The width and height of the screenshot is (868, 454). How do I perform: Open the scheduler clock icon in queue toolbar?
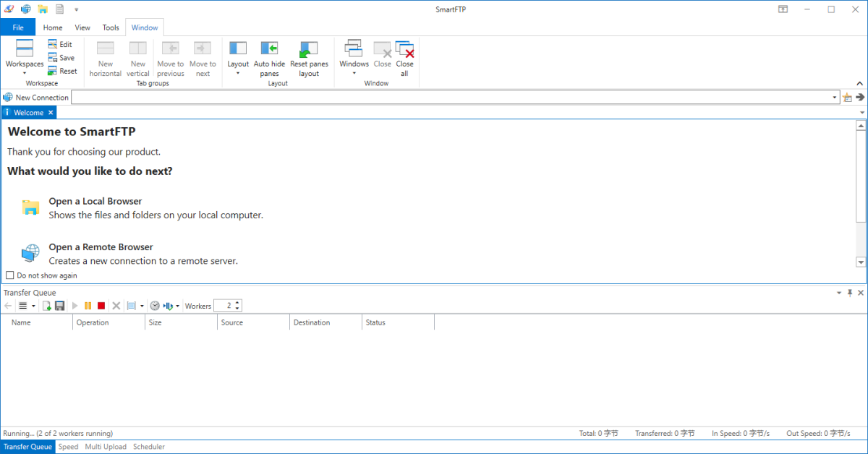click(x=154, y=306)
